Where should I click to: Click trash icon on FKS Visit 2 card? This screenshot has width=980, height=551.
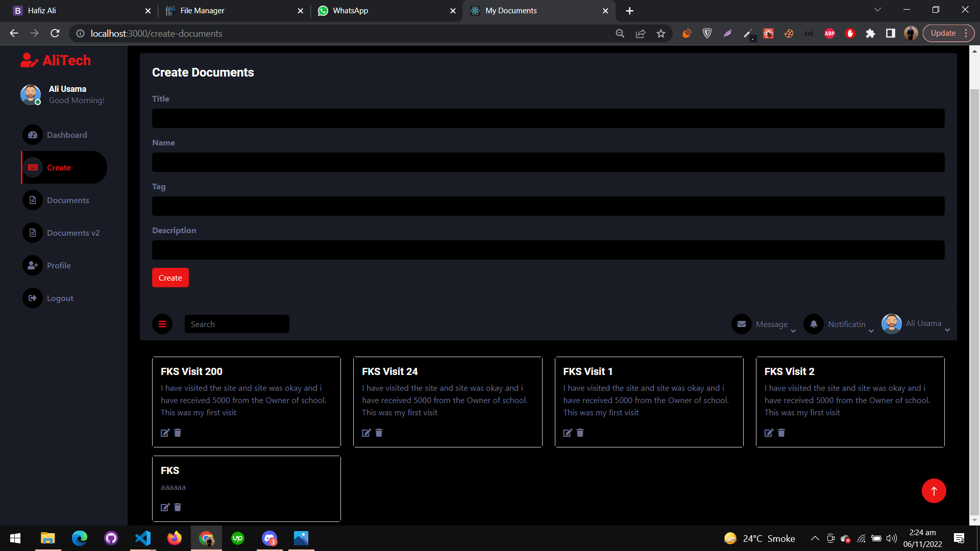(x=781, y=433)
